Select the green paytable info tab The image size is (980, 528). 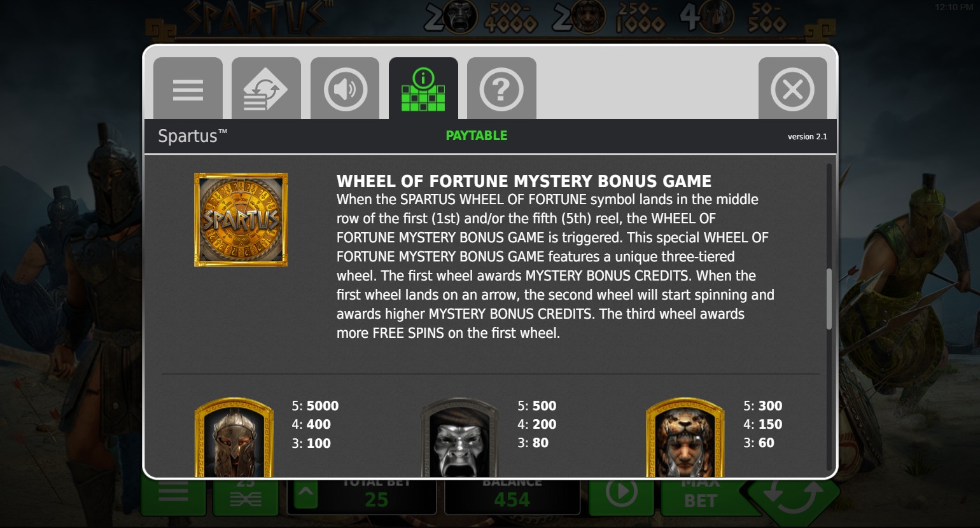(423, 88)
